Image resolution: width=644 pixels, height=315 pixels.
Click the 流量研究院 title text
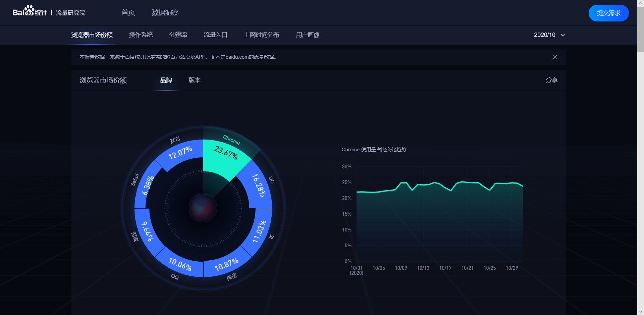(x=70, y=13)
